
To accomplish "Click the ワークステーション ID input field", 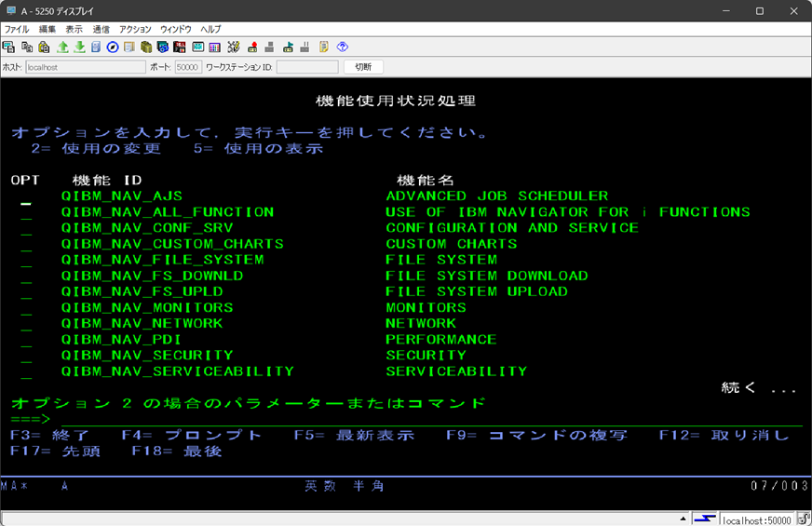I will 307,67.
